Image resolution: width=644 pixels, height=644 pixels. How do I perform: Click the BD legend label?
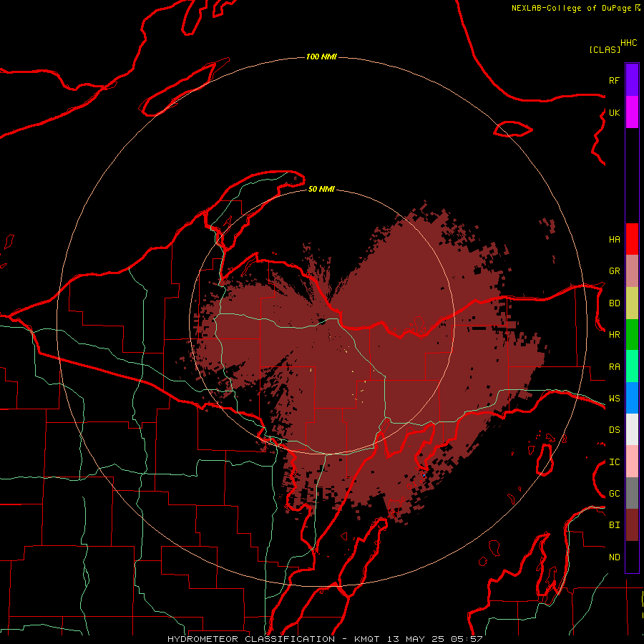614,303
